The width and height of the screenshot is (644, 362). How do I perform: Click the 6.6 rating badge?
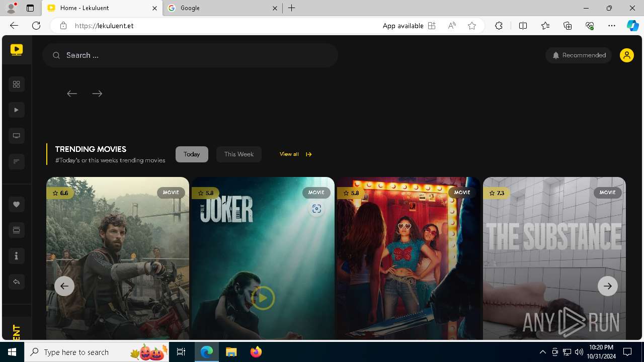[60, 193]
